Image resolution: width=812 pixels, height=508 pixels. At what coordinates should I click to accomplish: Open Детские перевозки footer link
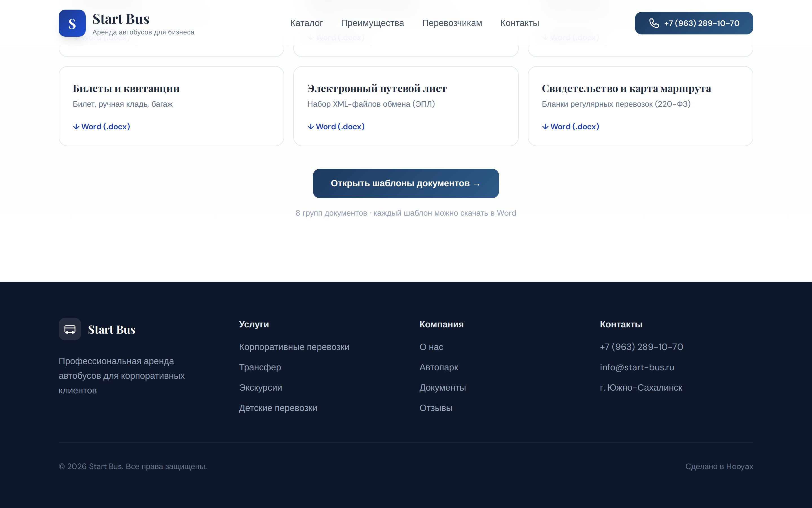point(278,408)
